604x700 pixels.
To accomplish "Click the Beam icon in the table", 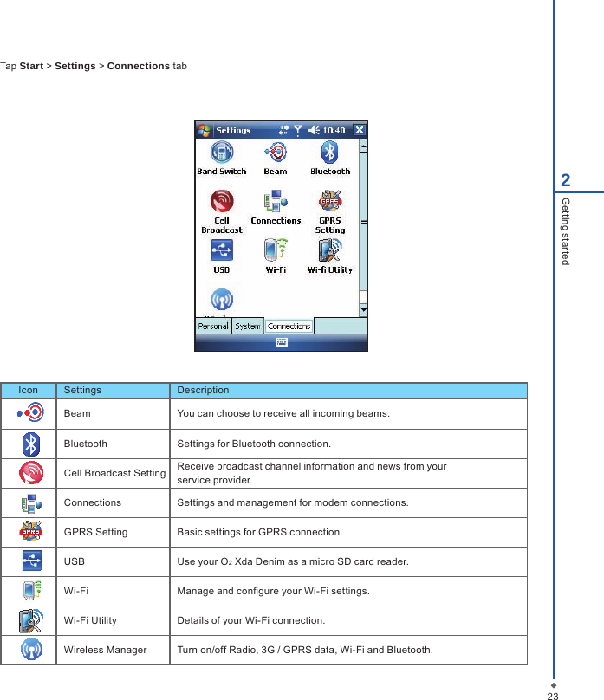I will coord(30,413).
